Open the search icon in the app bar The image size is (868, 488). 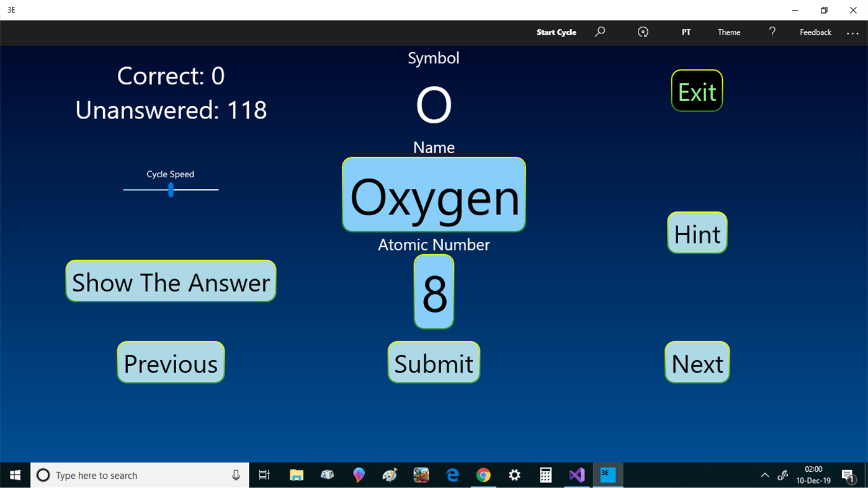(x=599, y=32)
